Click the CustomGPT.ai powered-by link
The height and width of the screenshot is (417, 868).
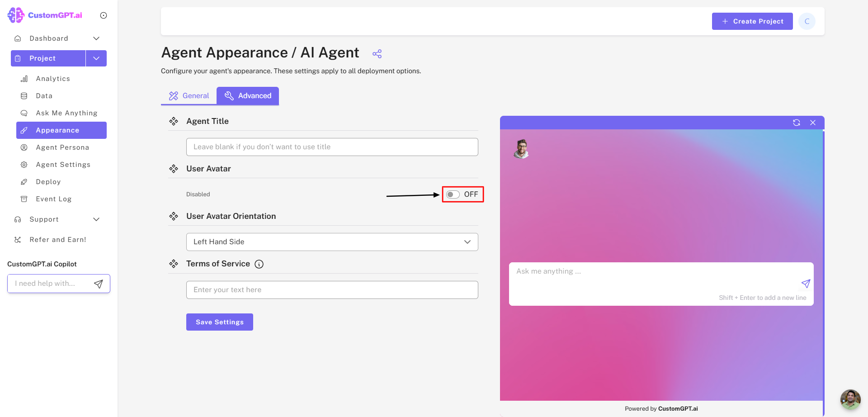[x=678, y=409]
